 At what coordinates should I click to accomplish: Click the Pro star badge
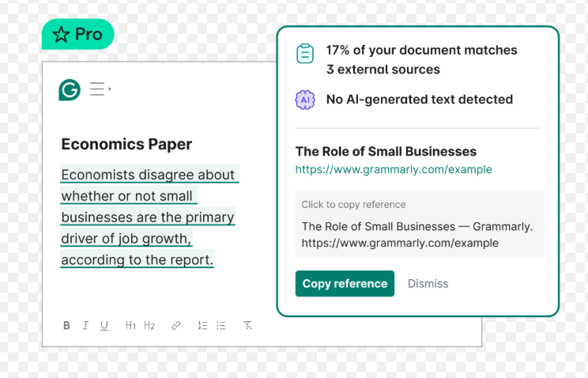pyautogui.click(x=78, y=34)
